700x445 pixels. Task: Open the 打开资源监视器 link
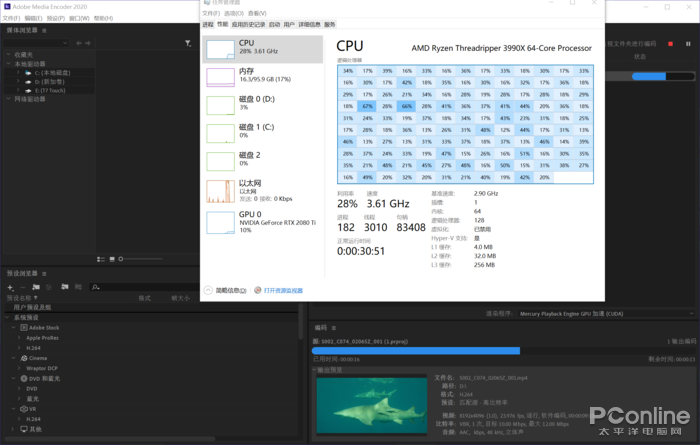coord(283,291)
